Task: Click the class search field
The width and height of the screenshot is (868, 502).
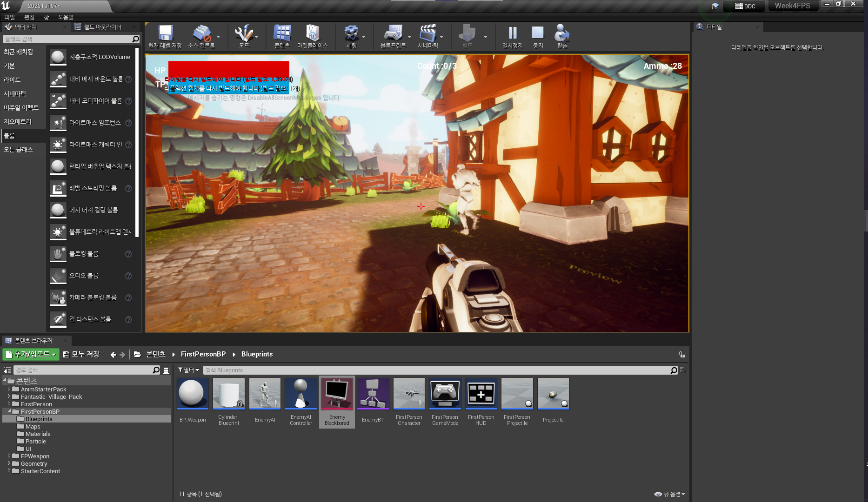Action: point(71,39)
